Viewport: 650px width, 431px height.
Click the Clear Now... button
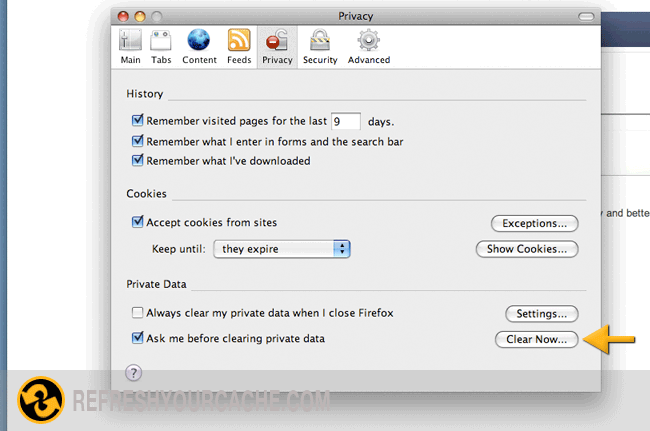pos(536,339)
